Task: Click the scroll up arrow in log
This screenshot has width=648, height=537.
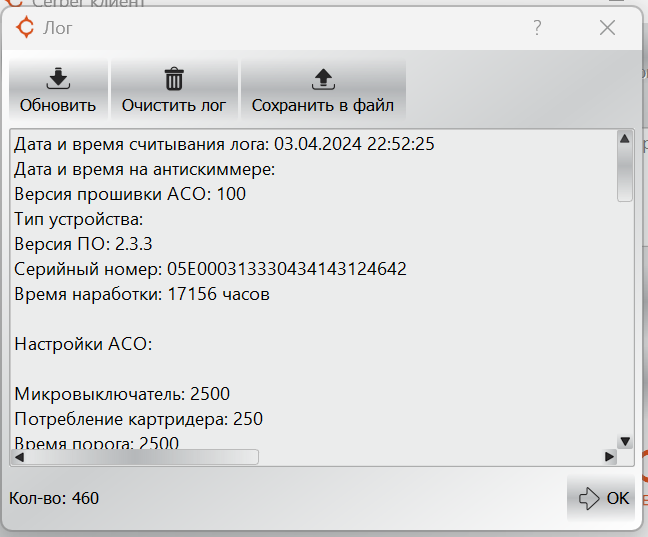Action: (625, 138)
